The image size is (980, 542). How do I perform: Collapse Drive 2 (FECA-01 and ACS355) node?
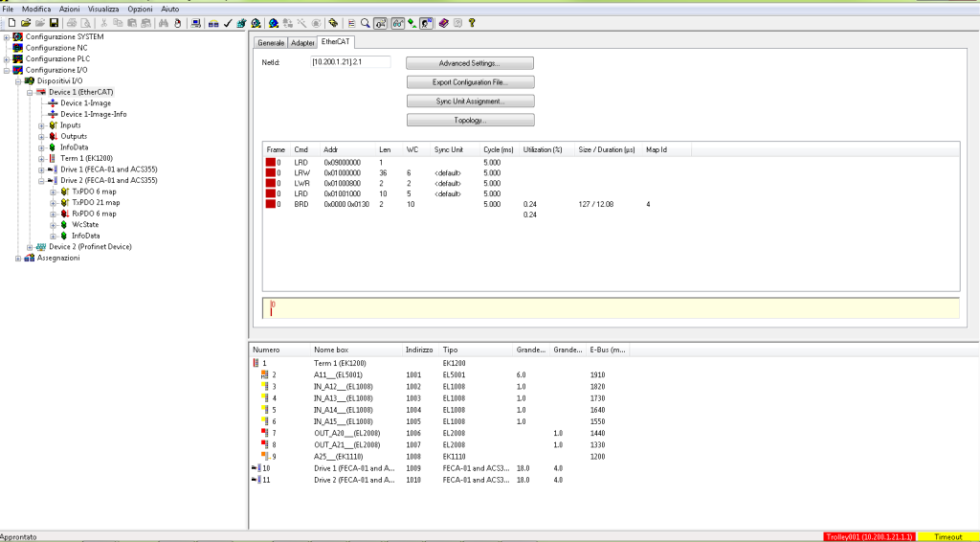point(41,181)
